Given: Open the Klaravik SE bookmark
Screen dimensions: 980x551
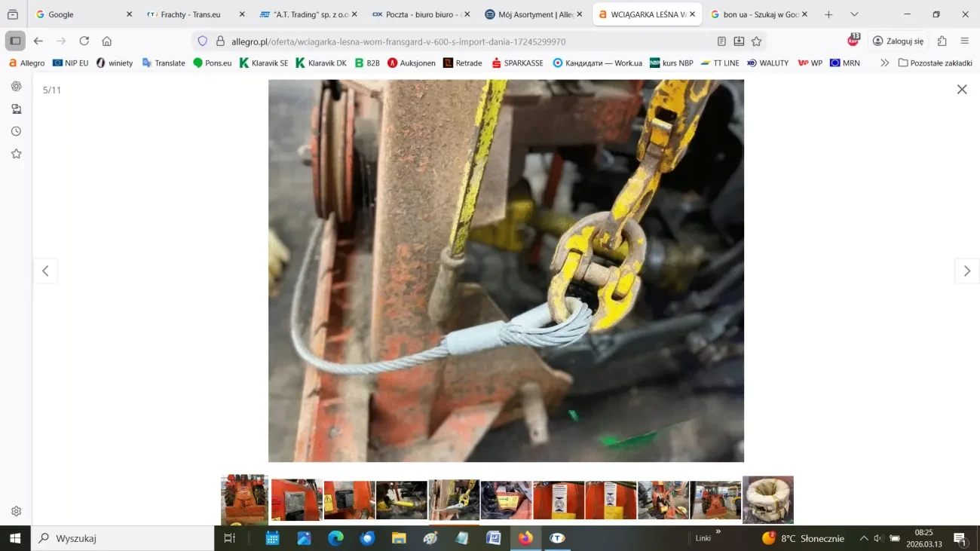Looking at the screenshot, I should tap(264, 63).
